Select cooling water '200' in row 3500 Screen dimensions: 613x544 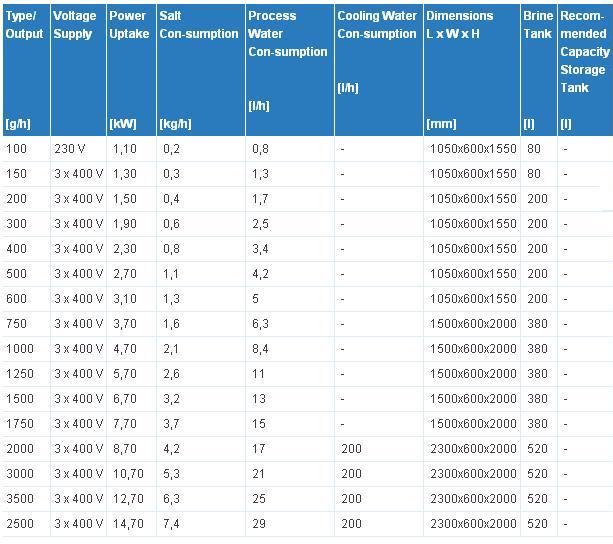(351, 499)
